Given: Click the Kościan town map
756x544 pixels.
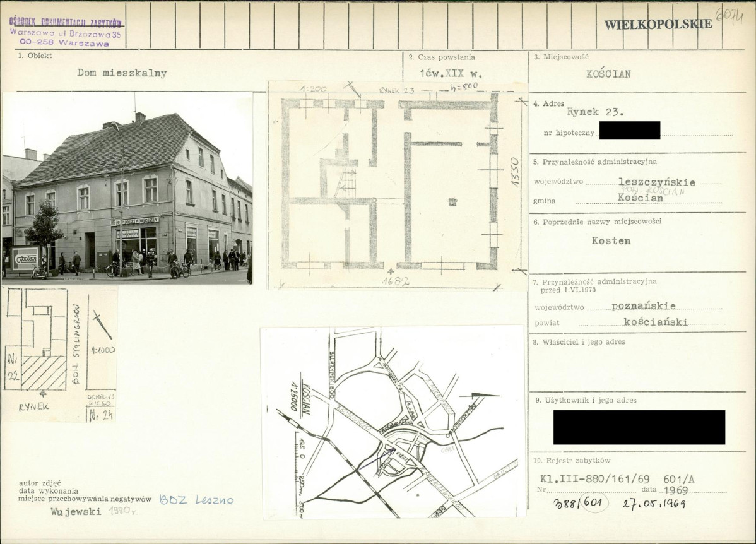Looking at the screenshot, I should point(393,422).
